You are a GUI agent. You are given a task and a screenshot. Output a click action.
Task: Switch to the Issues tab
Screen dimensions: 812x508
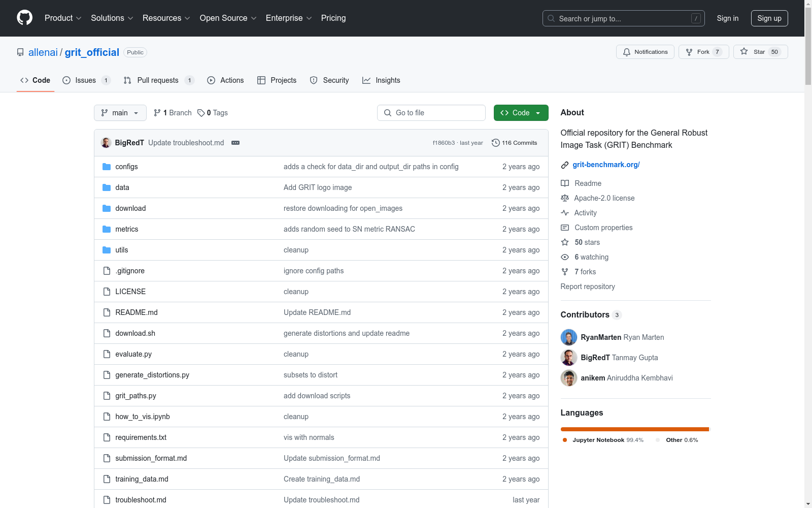[x=86, y=80]
